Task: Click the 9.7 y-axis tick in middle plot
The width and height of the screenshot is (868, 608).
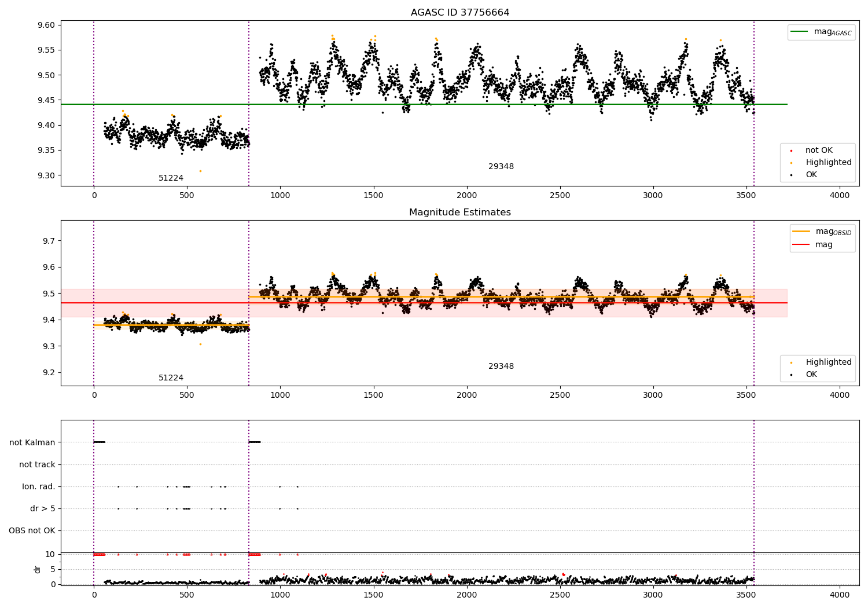Action: click(x=49, y=241)
